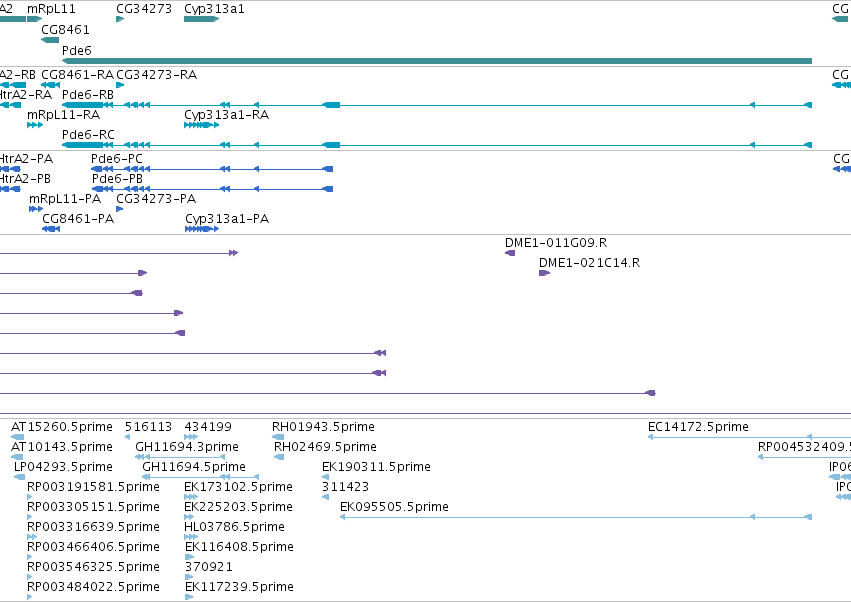Select the 311423 EST glyph
Image resolution: width=851 pixels, height=602 pixels.
click(x=325, y=497)
